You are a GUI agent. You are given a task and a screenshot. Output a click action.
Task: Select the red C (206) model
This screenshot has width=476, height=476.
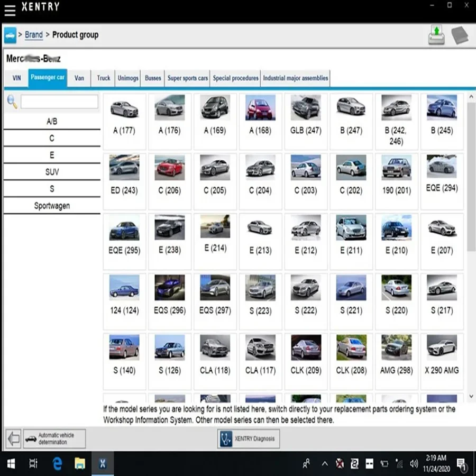pos(170,181)
